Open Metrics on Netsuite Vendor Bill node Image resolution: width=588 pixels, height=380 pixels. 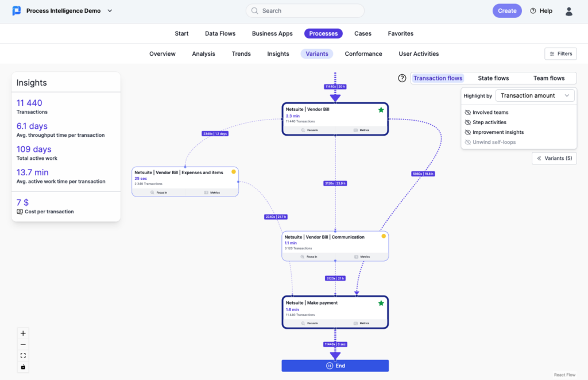click(x=361, y=130)
